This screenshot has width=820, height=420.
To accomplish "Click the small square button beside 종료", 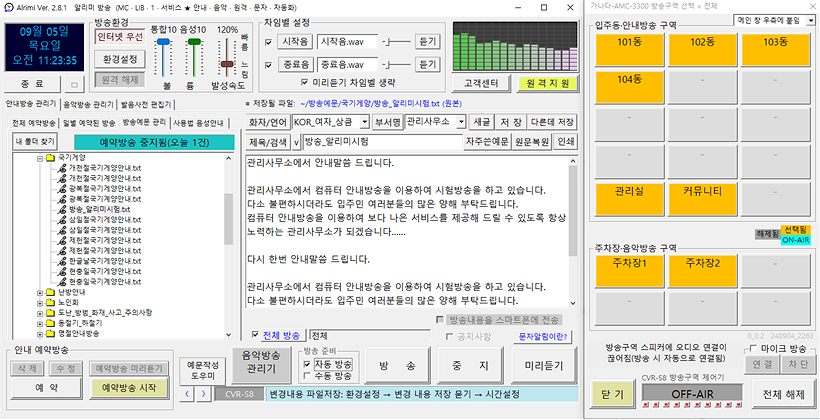I will point(73,84).
